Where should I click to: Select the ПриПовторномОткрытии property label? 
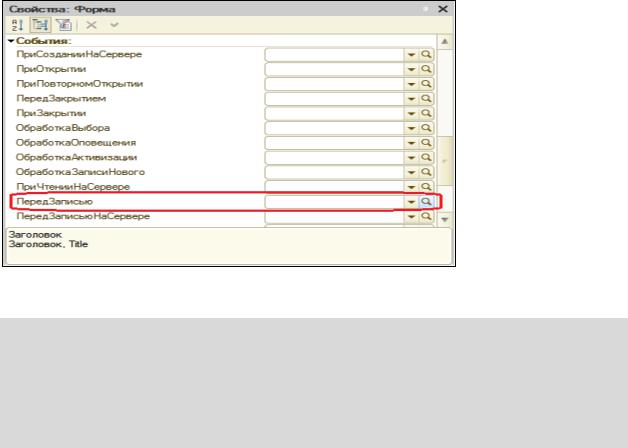[x=79, y=84]
